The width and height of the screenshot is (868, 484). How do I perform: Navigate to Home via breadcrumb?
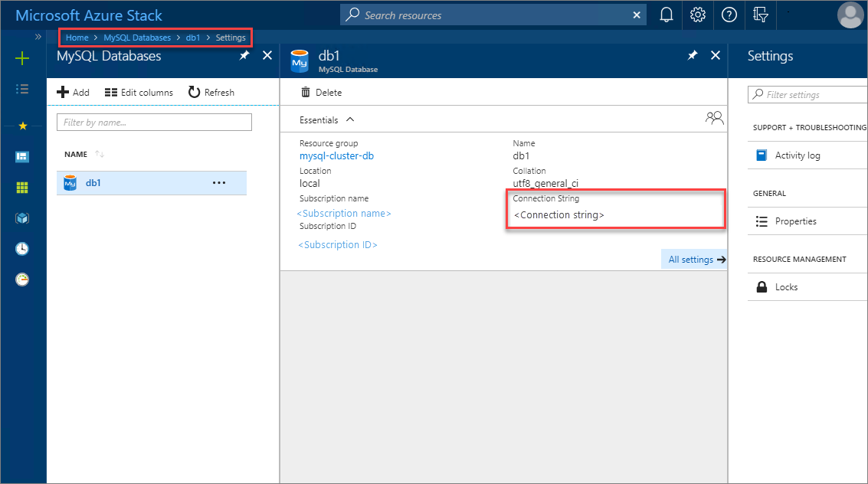click(x=77, y=37)
